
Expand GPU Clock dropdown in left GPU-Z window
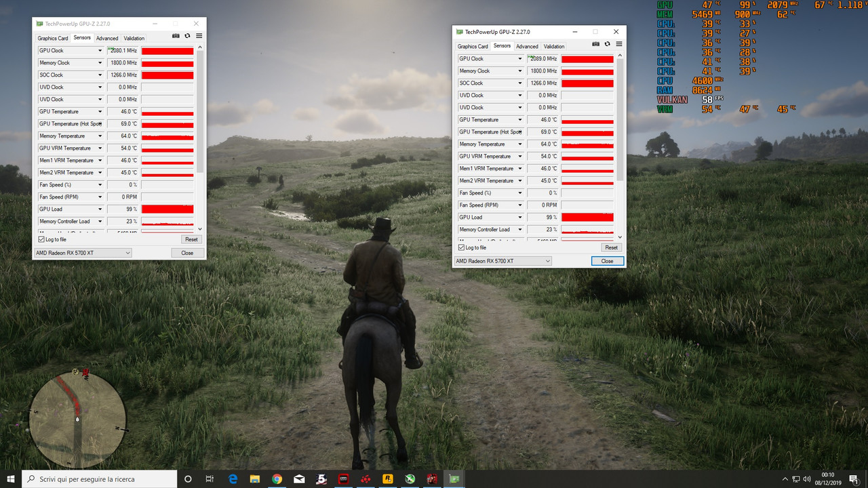point(100,51)
